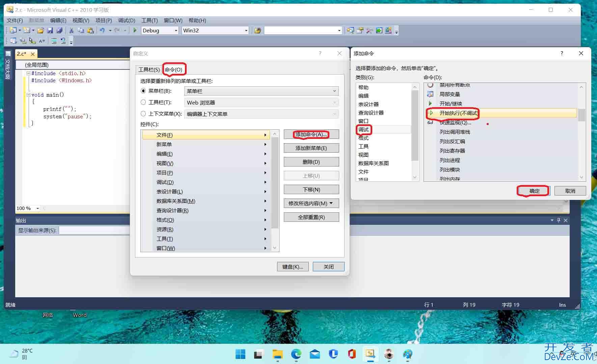Click the Copy toolbar icon
This screenshot has width=597, height=364.
click(x=81, y=30)
